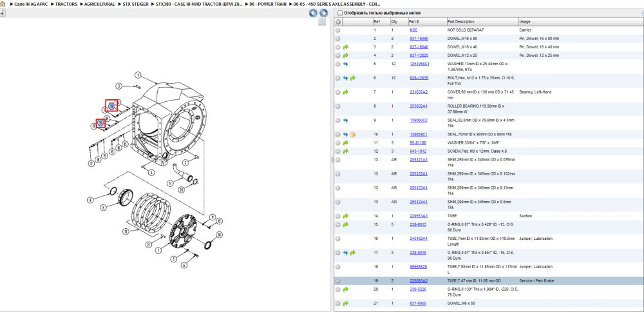Click green arrow icon for O-ring 238-6015
644x312 pixels.
click(x=353, y=253)
